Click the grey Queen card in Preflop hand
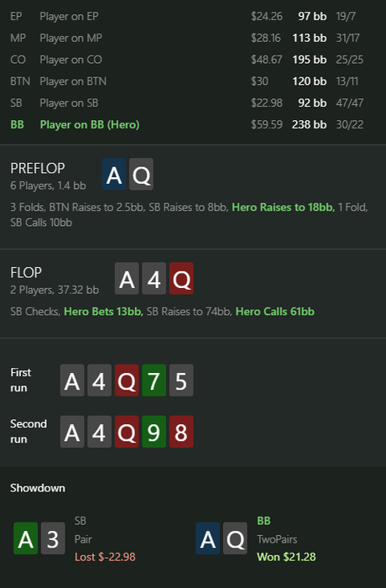Image resolution: width=386 pixels, height=588 pixels. click(x=141, y=174)
